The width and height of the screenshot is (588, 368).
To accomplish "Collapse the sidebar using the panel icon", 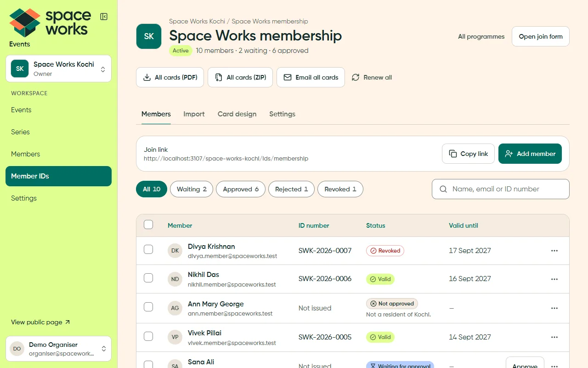I will point(104,17).
